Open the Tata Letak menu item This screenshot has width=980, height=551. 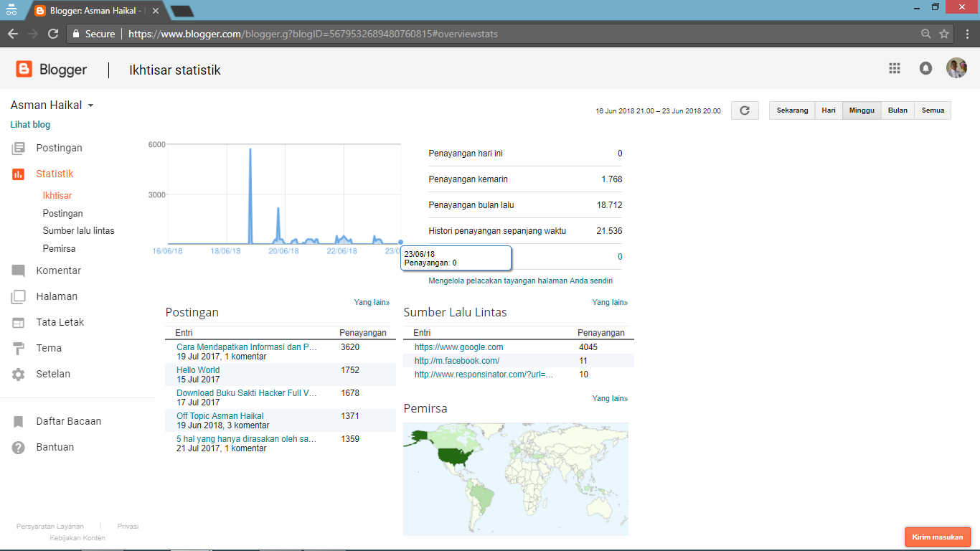pos(60,322)
